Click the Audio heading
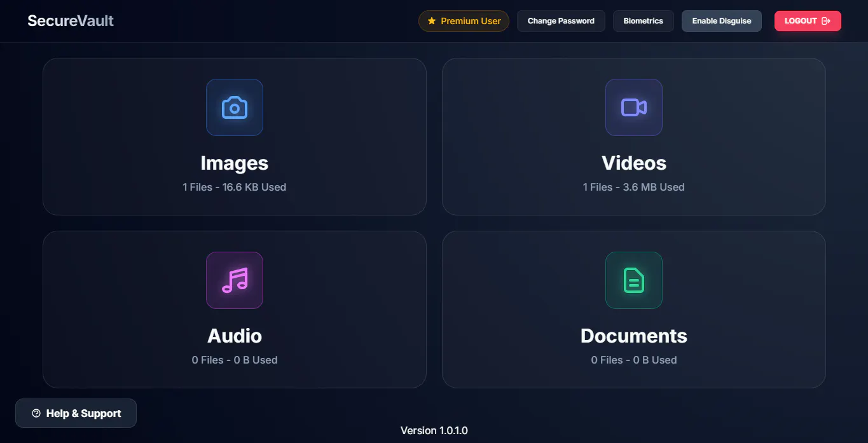 (235, 336)
